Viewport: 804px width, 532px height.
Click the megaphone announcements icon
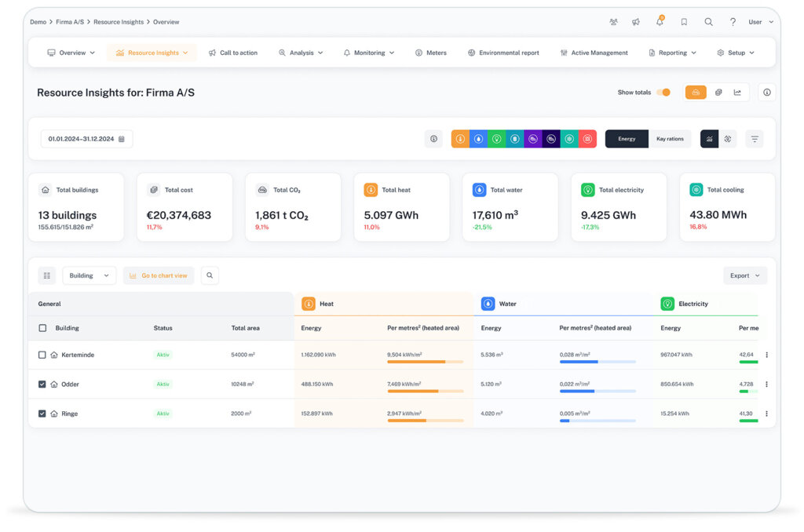[636, 22]
